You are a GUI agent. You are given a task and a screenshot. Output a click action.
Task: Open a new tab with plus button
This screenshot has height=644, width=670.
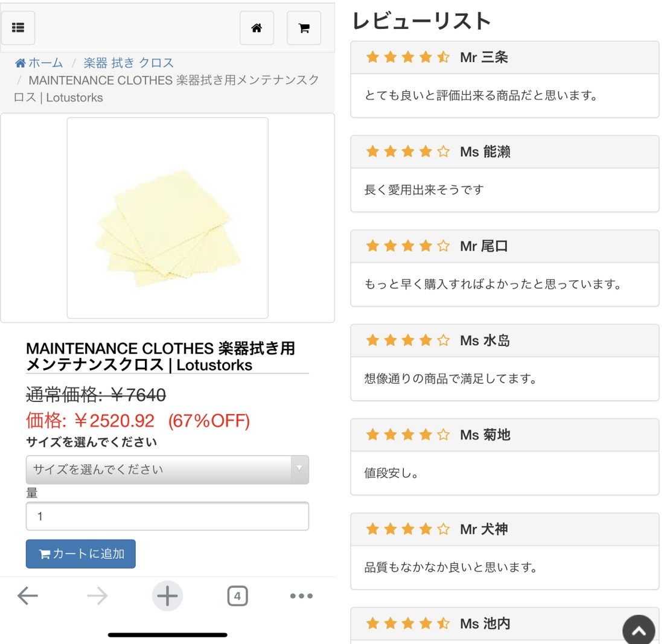click(x=168, y=596)
